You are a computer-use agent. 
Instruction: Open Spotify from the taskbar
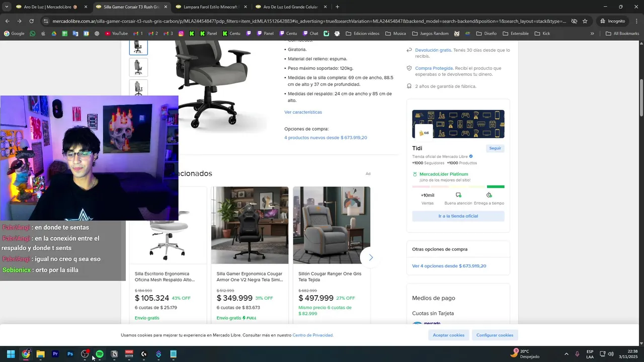(x=100, y=354)
